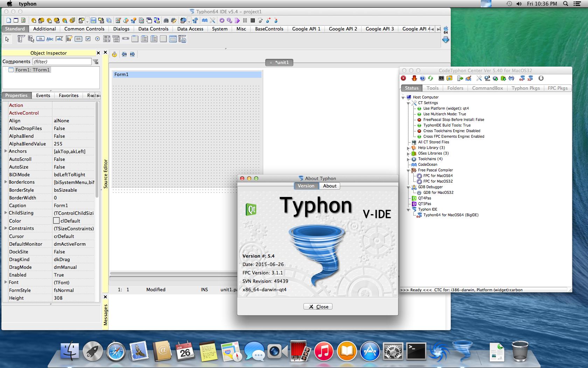Open Spotlight search in the menu bar
Viewport: 588px width, 368px height.
click(565, 4)
